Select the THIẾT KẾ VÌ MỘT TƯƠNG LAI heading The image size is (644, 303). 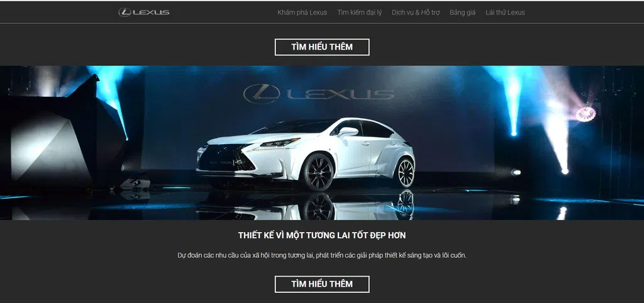pos(322,235)
